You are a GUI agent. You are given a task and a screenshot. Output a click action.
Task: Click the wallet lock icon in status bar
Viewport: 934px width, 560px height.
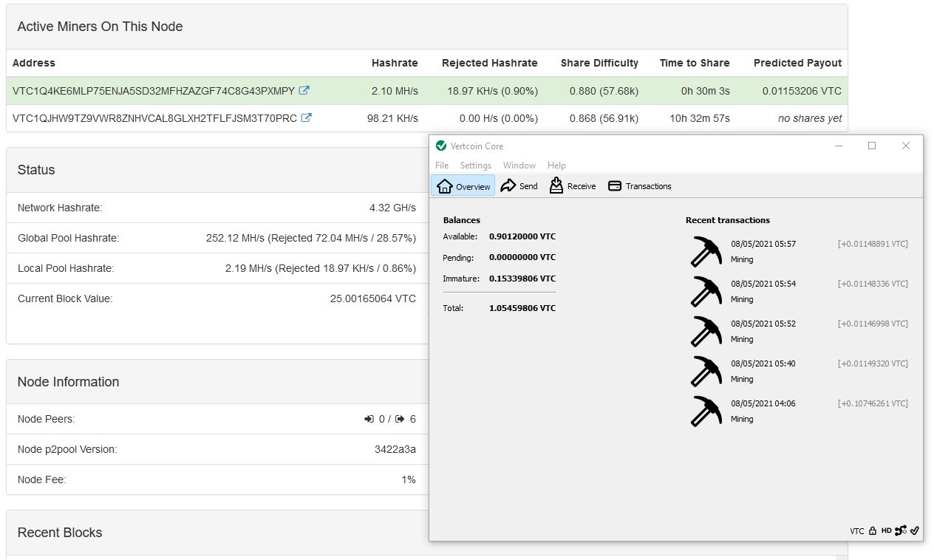click(873, 530)
